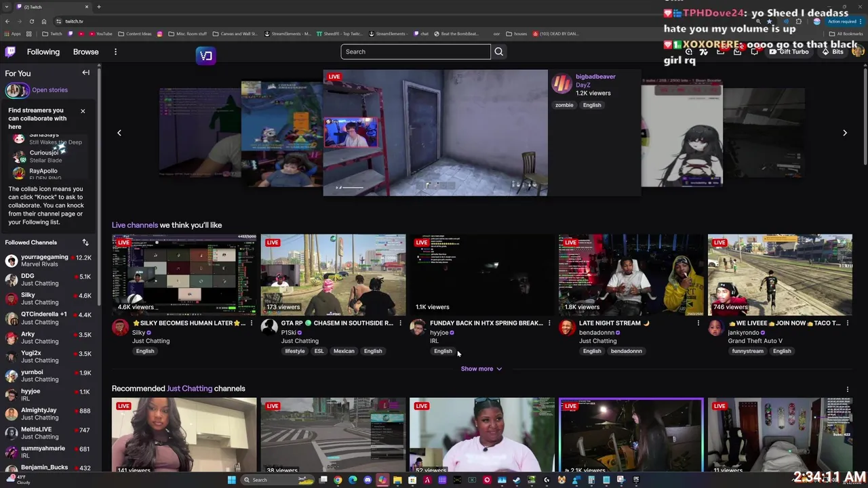Open options for Silky stream card
This screenshot has width=868, height=488.
(x=251, y=323)
